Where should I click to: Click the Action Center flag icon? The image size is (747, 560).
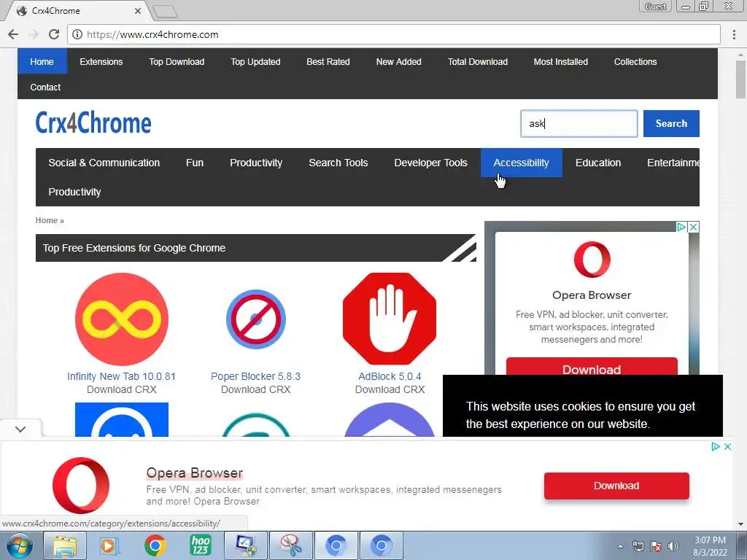(x=656, y=546)
